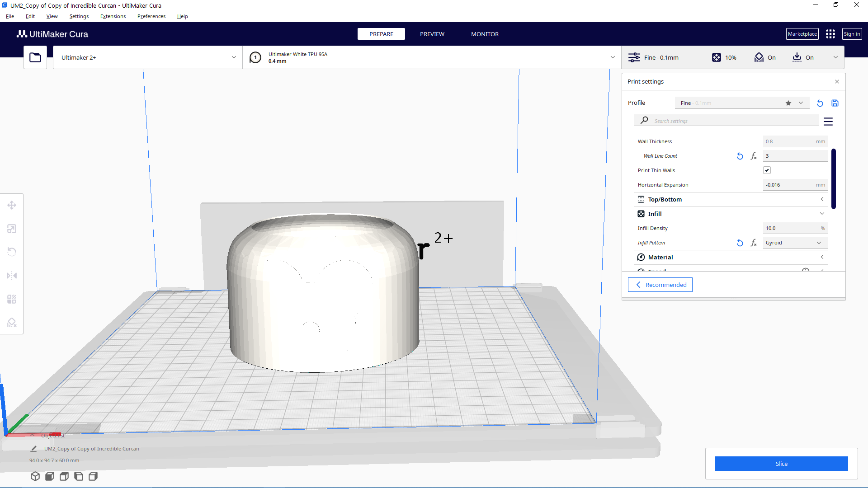Toggle Print Thin Walls checkbox
This screenshot has width=868, height=488.
767,170
